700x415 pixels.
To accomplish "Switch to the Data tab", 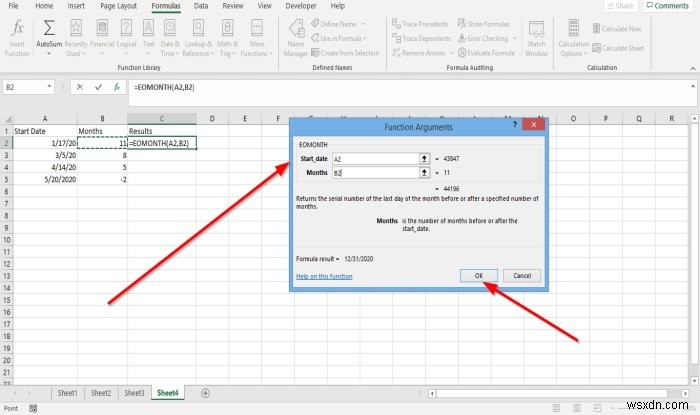I will [201, 6].
